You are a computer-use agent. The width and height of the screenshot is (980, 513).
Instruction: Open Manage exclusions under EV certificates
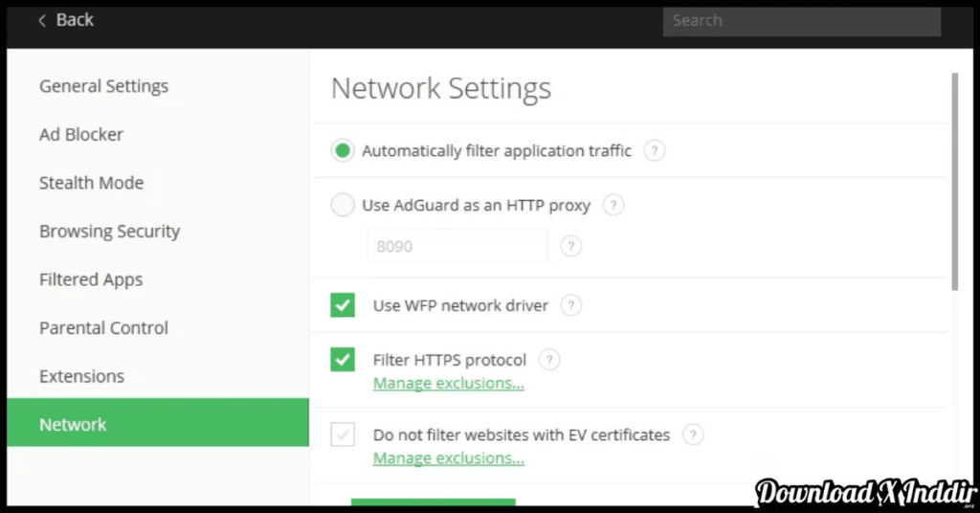[x=448, y=458]
